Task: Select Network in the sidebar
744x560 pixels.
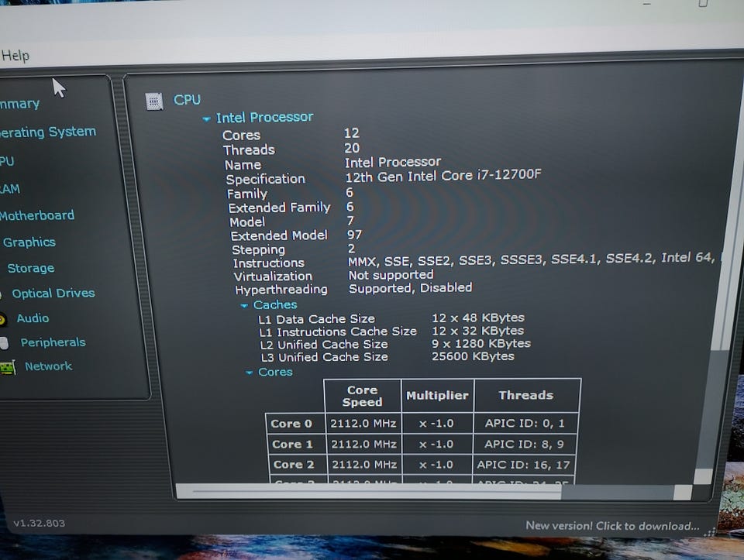Action: 48,366
